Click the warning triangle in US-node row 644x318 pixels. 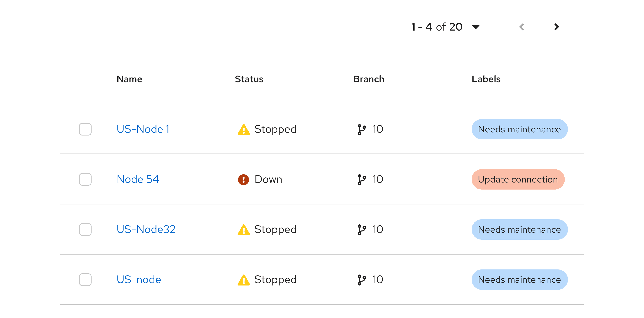coord(244,280)
